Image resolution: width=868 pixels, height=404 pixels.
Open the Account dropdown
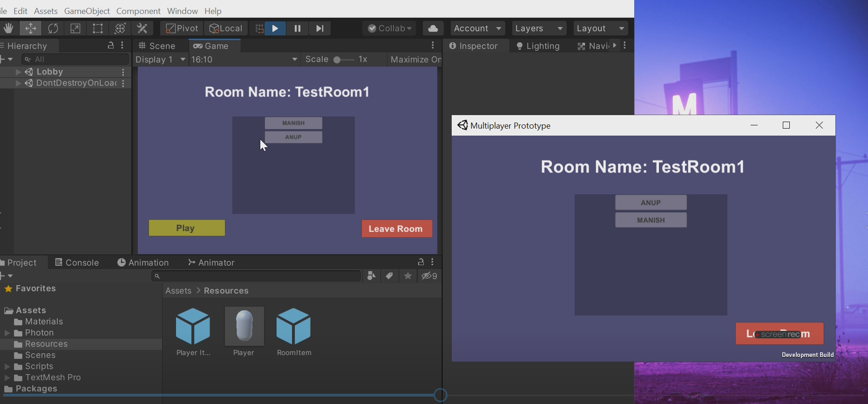tap(477, 28)
